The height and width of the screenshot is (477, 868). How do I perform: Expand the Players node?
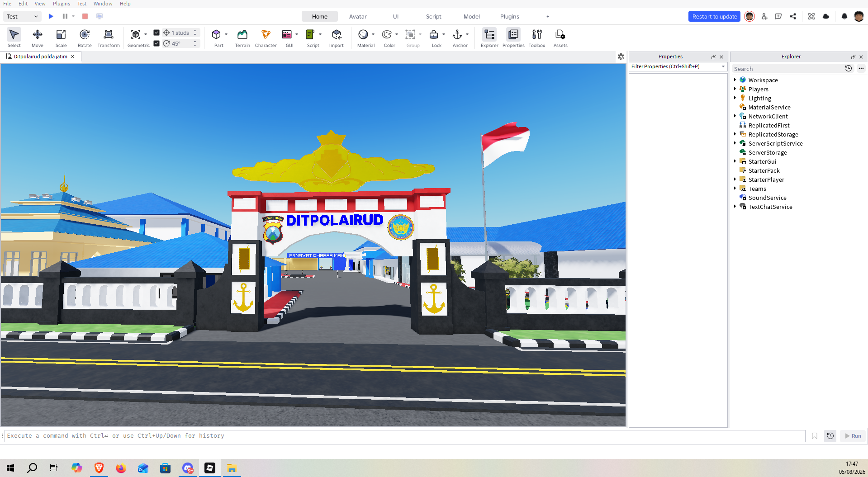tap(735, 89)
